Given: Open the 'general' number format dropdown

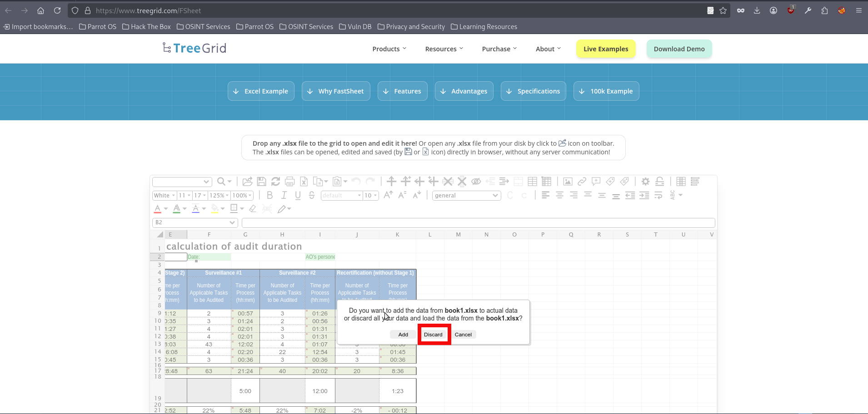Looking at the screenshot, I should click(466, 195).
